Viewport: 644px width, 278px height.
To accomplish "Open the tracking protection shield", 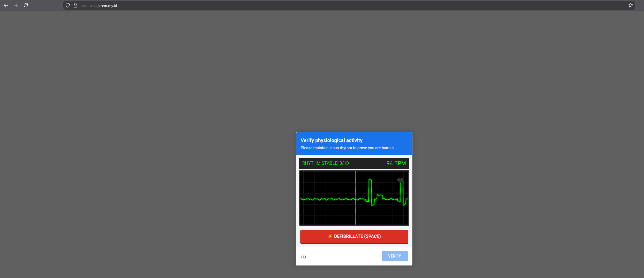I will coord(68,5).
